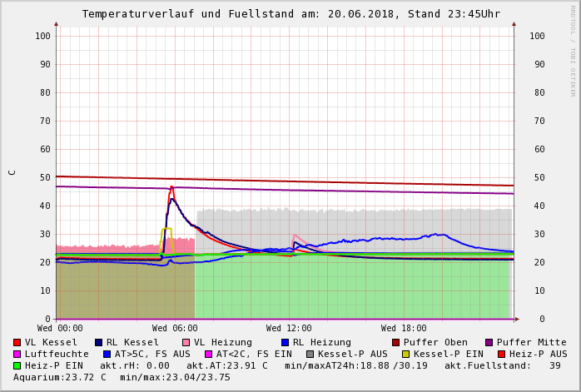Select the AT>5C, FS AUS legend swatch
Viewport: 581px width, 392px height.
[107, 354]
